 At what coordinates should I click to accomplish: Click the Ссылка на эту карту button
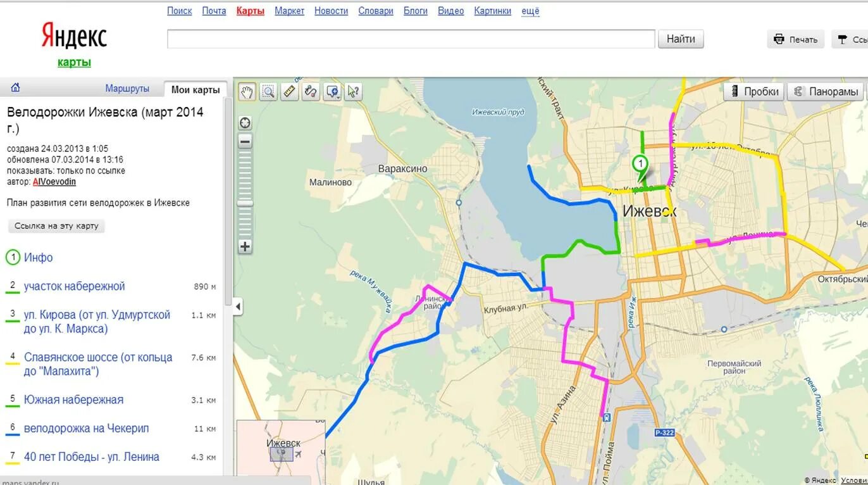pyautogui.click(x=57, y=225)
